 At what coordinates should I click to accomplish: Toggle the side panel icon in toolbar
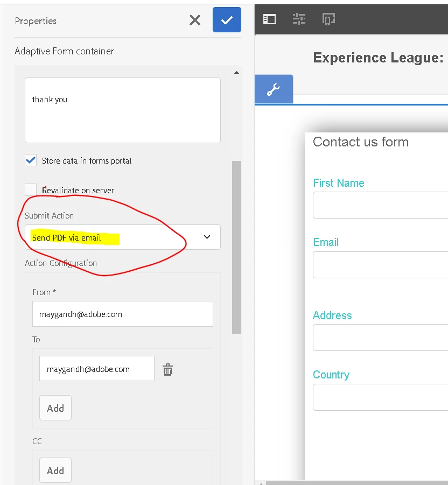coord(269,19)
